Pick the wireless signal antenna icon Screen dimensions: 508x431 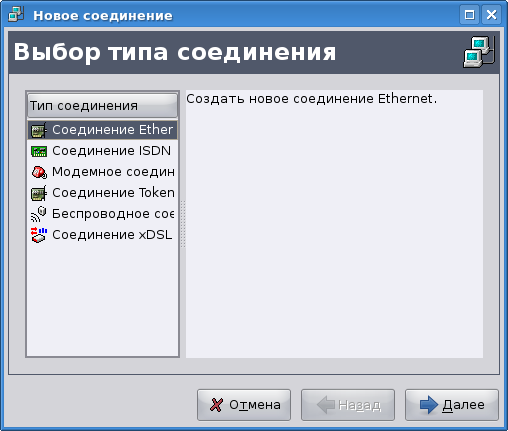point(39,214)
